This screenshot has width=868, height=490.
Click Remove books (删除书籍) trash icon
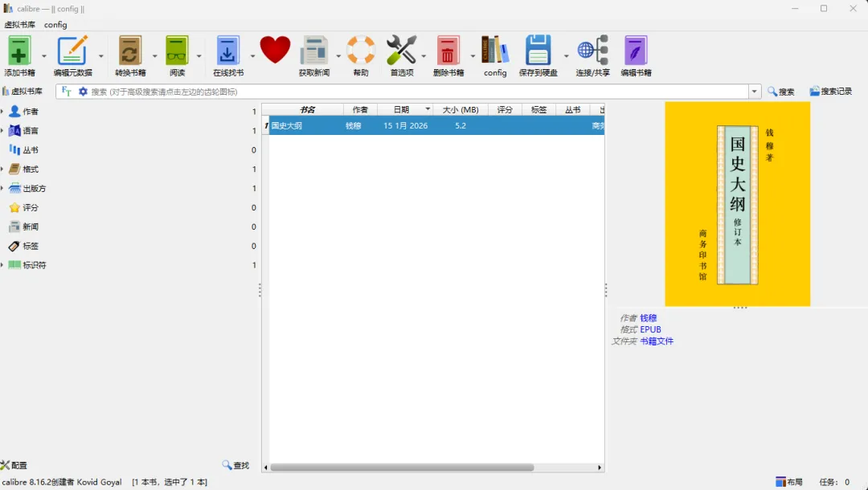click(x=448, y=51)
